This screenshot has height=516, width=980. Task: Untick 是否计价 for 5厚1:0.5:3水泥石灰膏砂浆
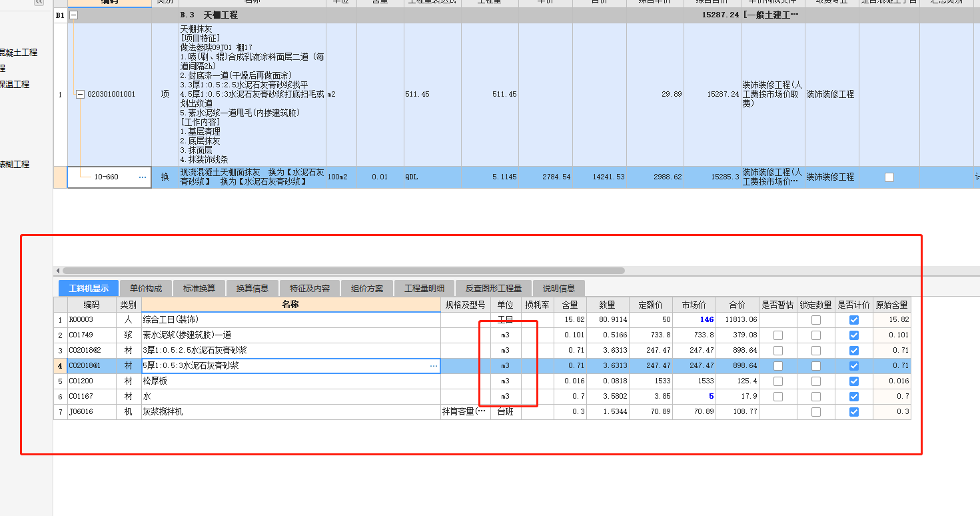tap(854, 366)
